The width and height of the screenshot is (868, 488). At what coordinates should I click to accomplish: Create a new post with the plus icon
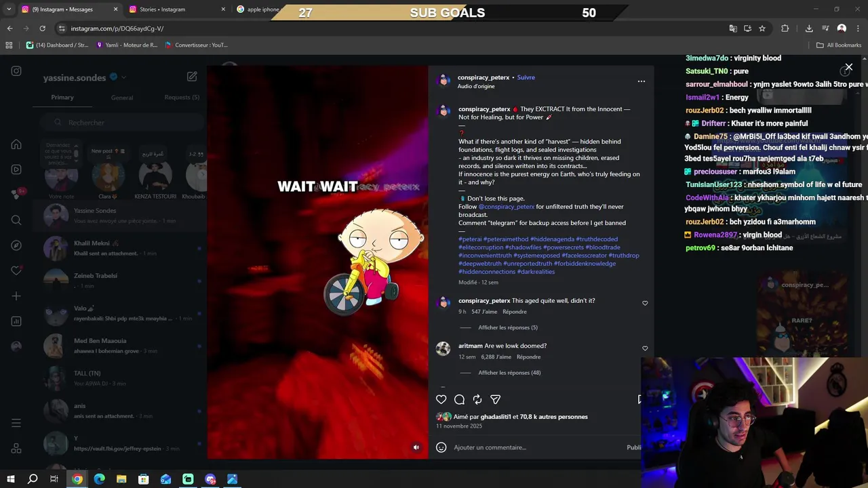tap(16, 296)
